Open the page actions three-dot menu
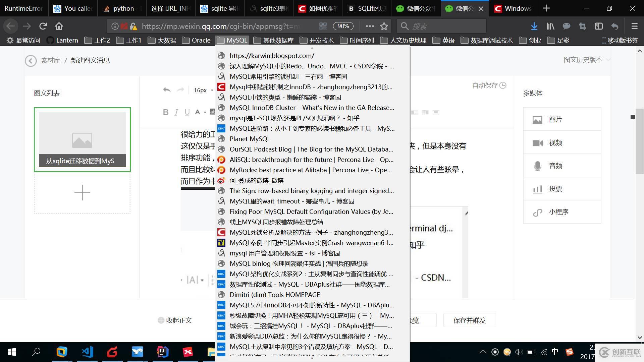This screenshot has height=362, width=644. click(370, 26)
